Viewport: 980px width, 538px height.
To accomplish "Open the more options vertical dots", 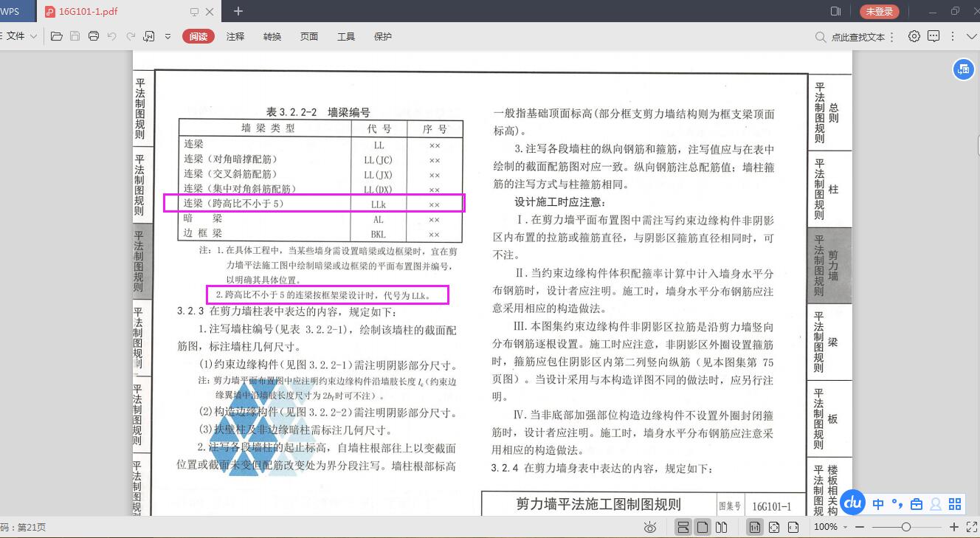I will pos(953,36).
